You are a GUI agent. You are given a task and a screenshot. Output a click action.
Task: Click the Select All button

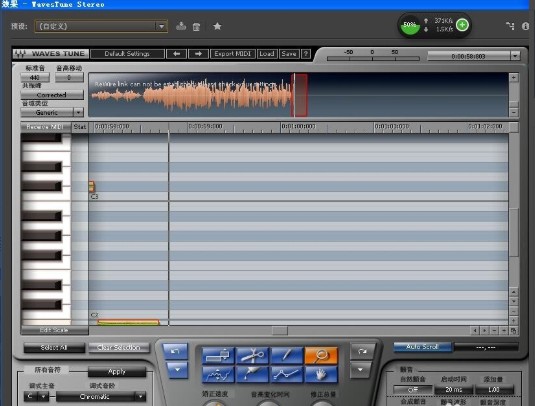point(54,347)
